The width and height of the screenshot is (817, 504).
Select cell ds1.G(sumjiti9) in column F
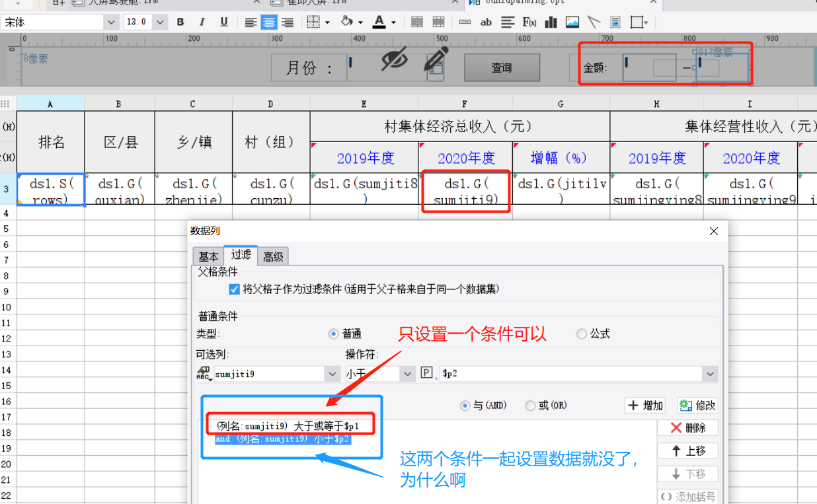coord(465,191)
